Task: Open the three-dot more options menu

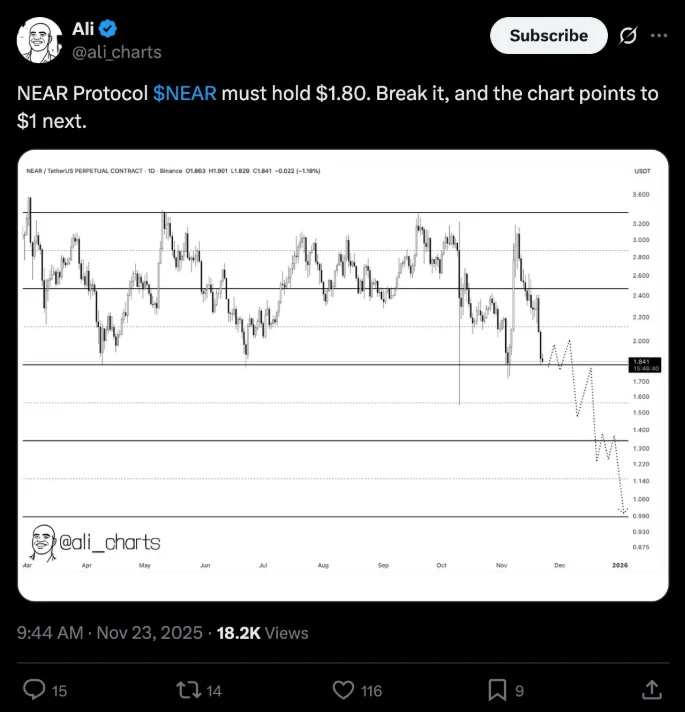Action: pyautogui.click(x=659, y=35)
